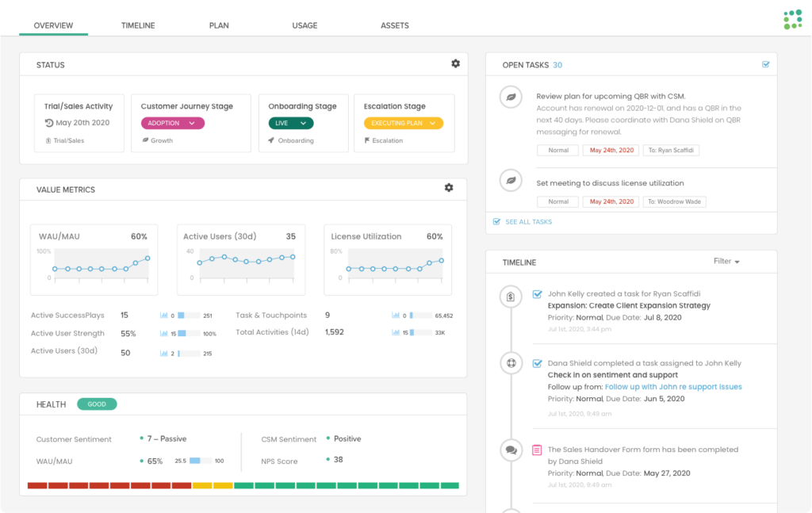Screen dimensions: 812x513
Task: Toggle checkbox on Dana Shield completed task
Action: 537,363
